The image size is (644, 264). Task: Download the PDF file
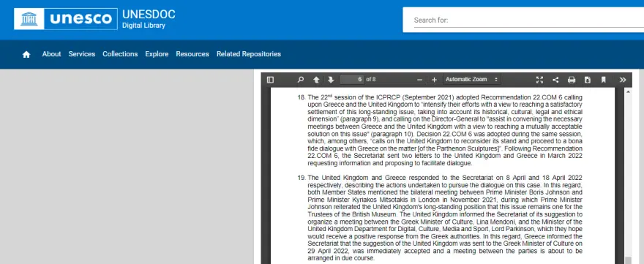(588, 80)
